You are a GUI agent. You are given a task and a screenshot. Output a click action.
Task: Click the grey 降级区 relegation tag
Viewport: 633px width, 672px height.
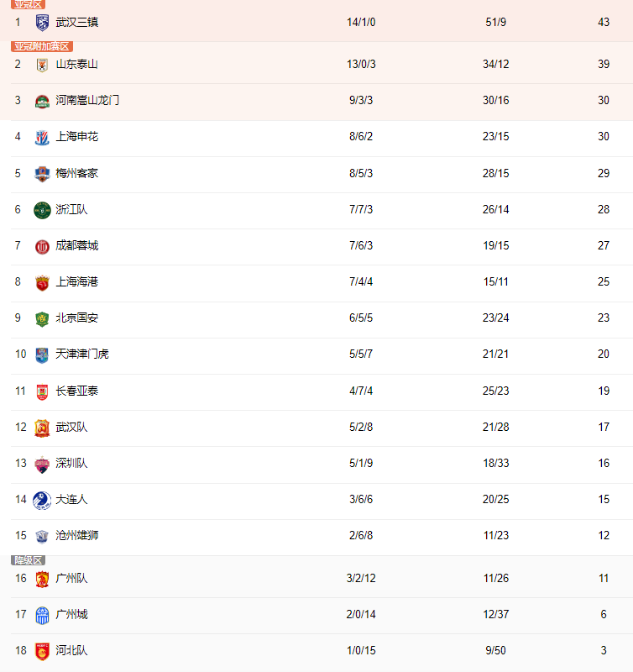28,560
